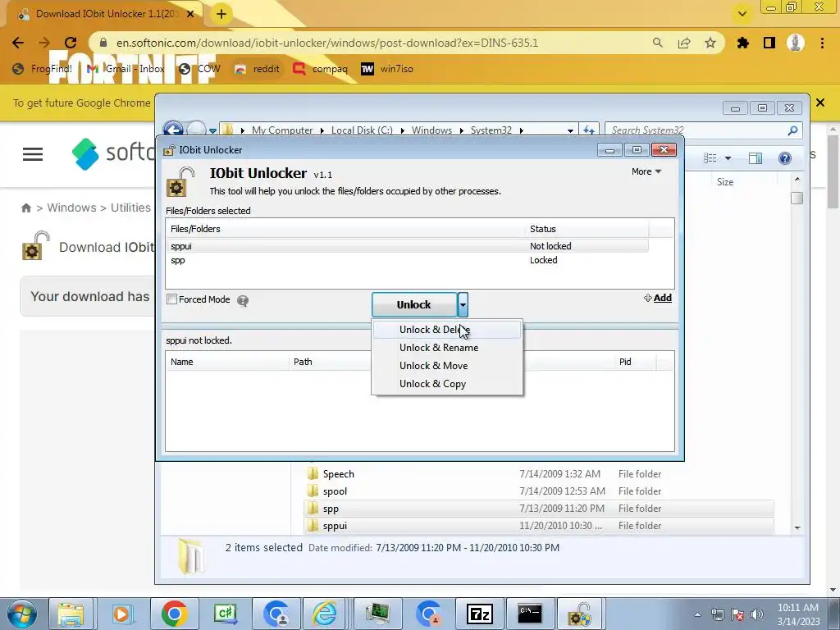Click Local Disk (C:) in the address path
The image size is (840, 630).
tap(362, 130)
